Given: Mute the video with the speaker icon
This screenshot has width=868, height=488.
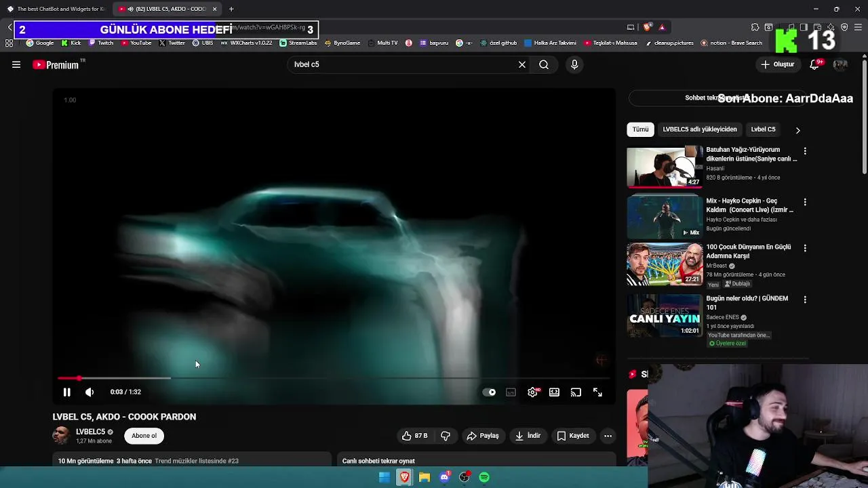Looking at the screenshot, I should pyautogui.click(x=89, y=392).
